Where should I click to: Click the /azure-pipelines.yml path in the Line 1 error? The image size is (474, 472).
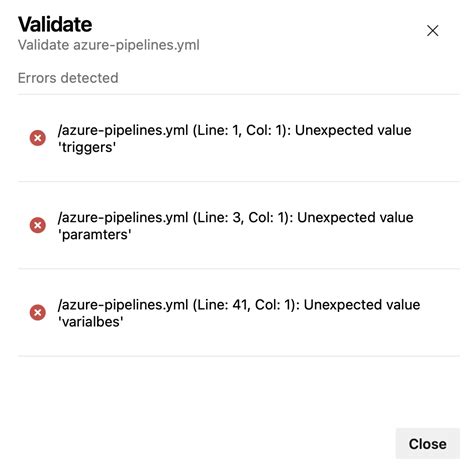click(123, 130)
